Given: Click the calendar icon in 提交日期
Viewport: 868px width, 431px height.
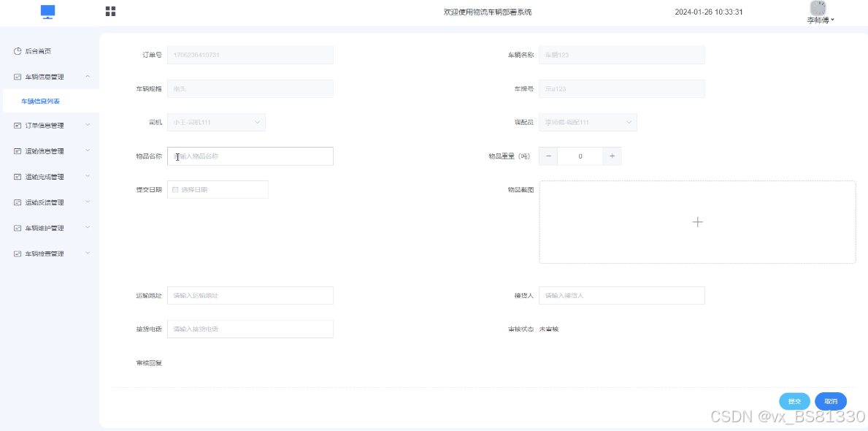Looking at the screenshot, I should pos(175,189).
